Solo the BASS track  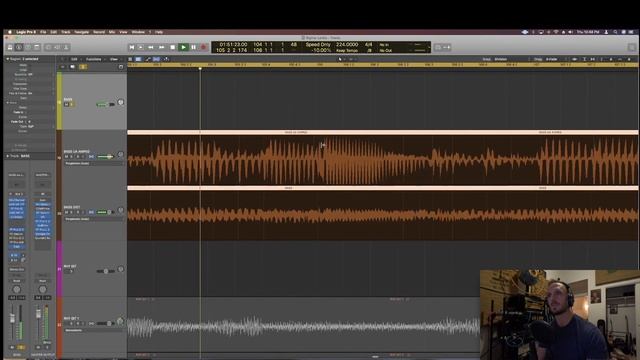[72, 104]
